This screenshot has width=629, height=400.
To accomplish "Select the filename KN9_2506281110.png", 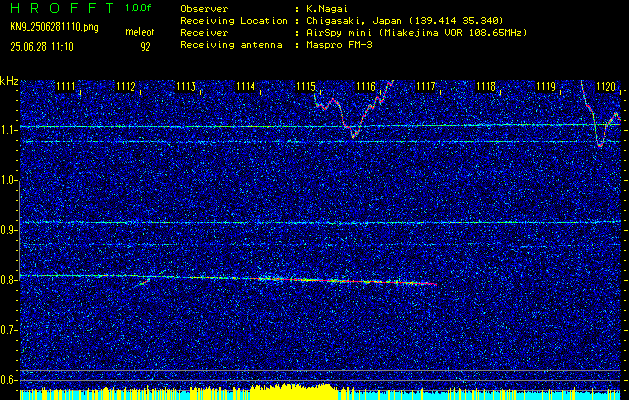I will (54, 27).
